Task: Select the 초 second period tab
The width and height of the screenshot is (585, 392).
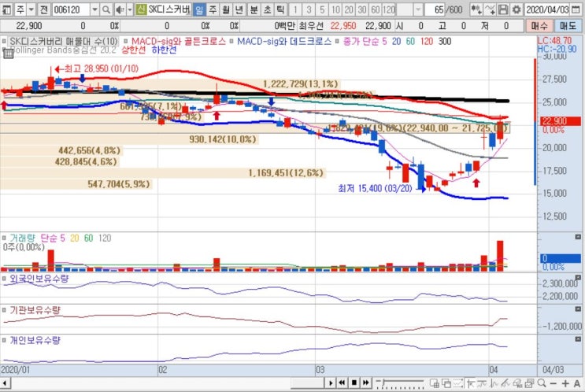Action: coord(267,9)
